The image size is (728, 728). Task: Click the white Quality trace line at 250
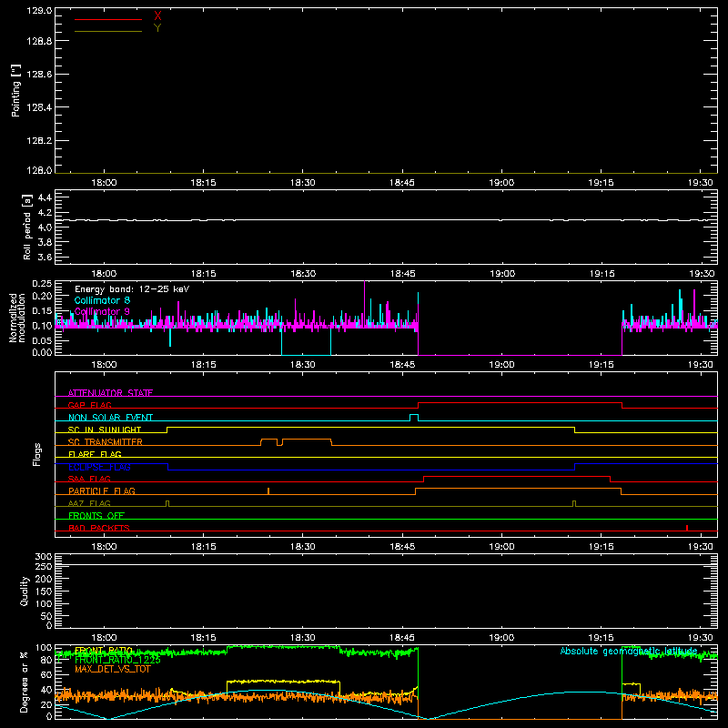click(386, 564)
